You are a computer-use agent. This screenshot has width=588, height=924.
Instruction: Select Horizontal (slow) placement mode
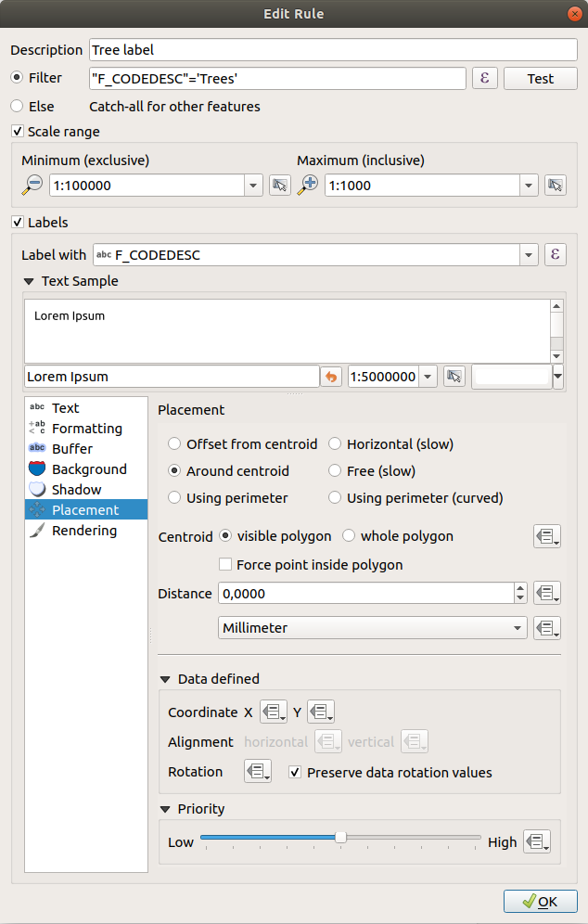point(334,443)
